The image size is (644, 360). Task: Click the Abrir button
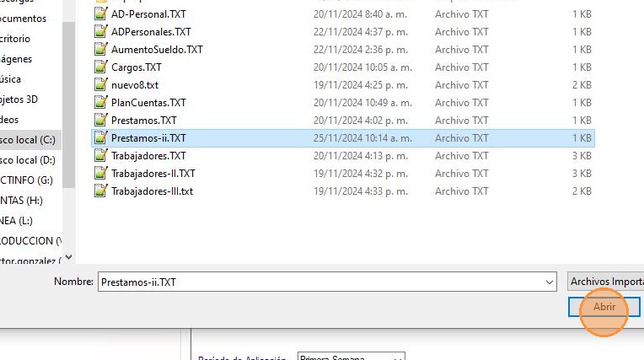(x=604, y=307)
